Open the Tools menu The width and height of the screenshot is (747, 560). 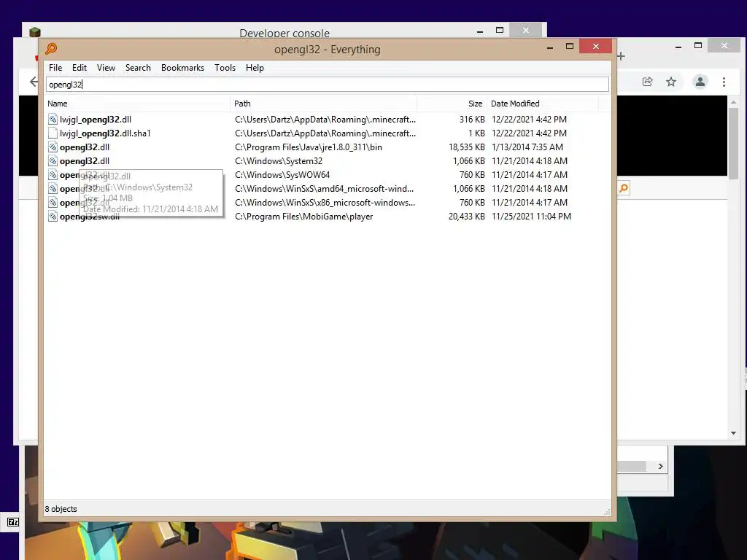click(225, 68)
